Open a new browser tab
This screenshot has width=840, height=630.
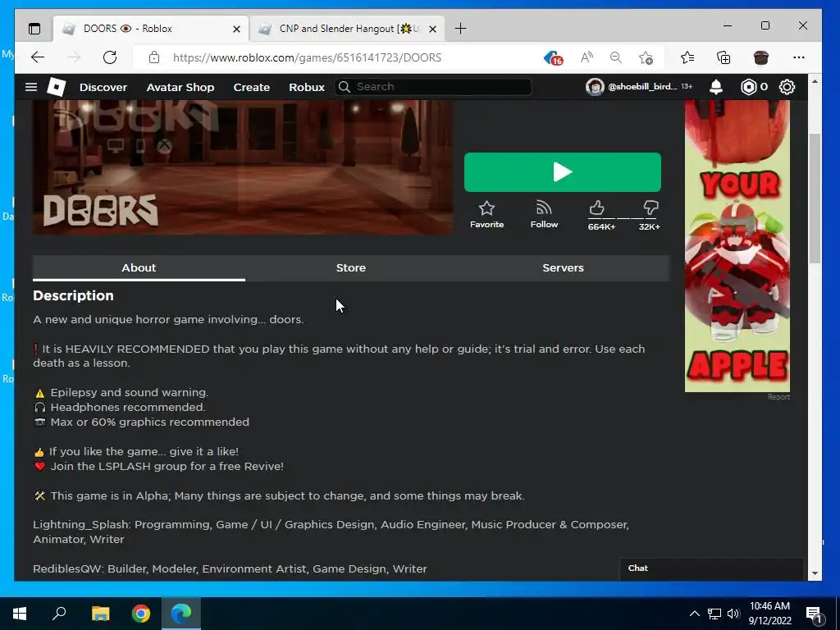pyautogui.click(x=460, y=29)
